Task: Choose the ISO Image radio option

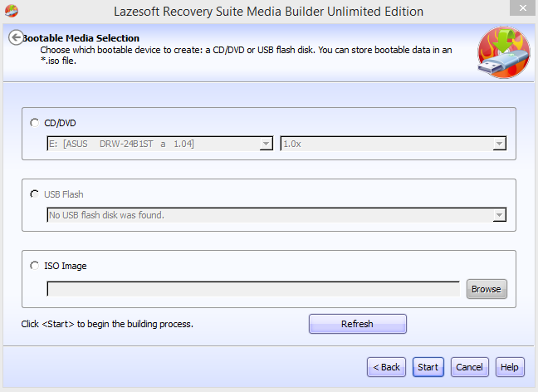Action: (34, 265)
